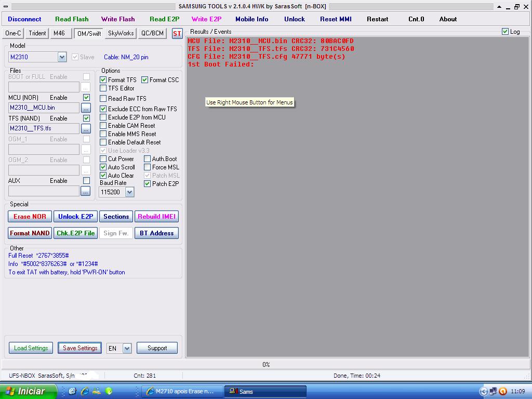Click the Rebuild IMEI button
The height and width of the screenshot is (399, 532).
157,217
